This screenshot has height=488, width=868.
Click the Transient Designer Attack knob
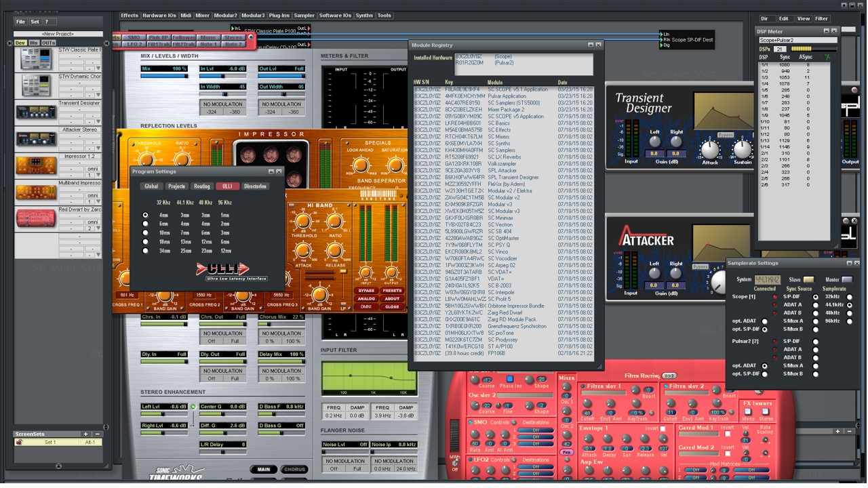tap(710, 150)
